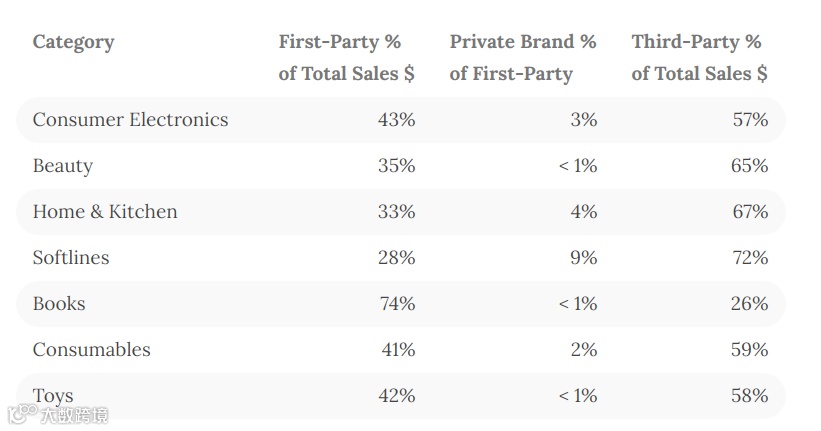Click the 4% Home & Kitchen private brand value

pos(584,212)
